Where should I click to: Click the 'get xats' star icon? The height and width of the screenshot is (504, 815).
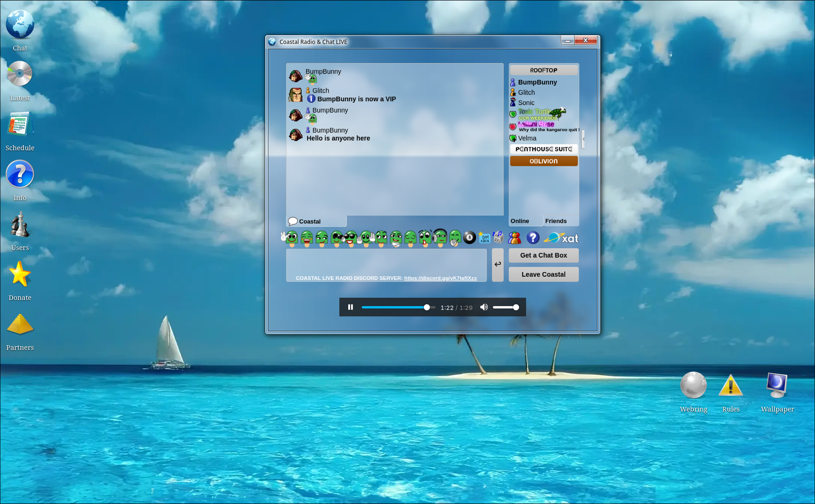click(x=484, y=238)
